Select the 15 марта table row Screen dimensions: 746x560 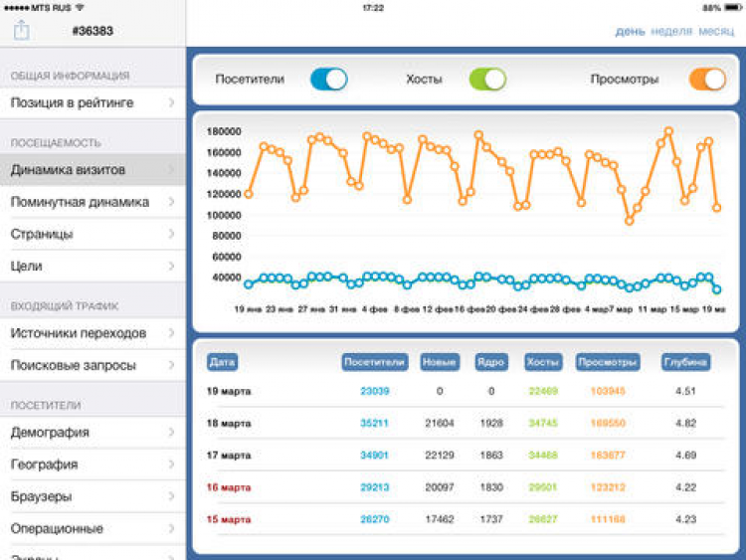[x=466, y=519]
